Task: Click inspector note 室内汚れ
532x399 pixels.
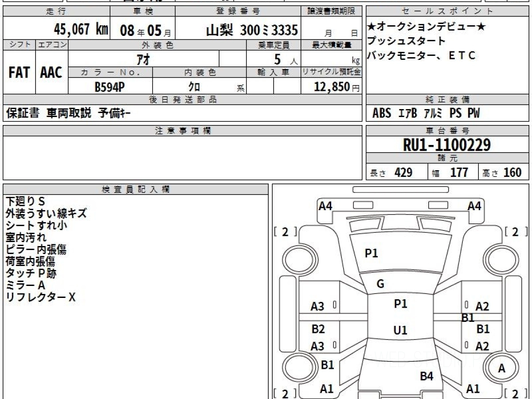Action: pos(26,237)
